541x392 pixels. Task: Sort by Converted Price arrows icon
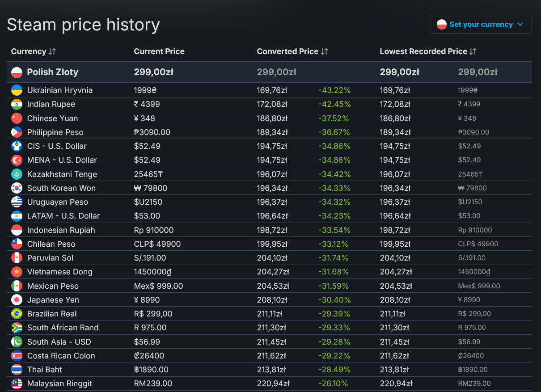tap(325, 51)
